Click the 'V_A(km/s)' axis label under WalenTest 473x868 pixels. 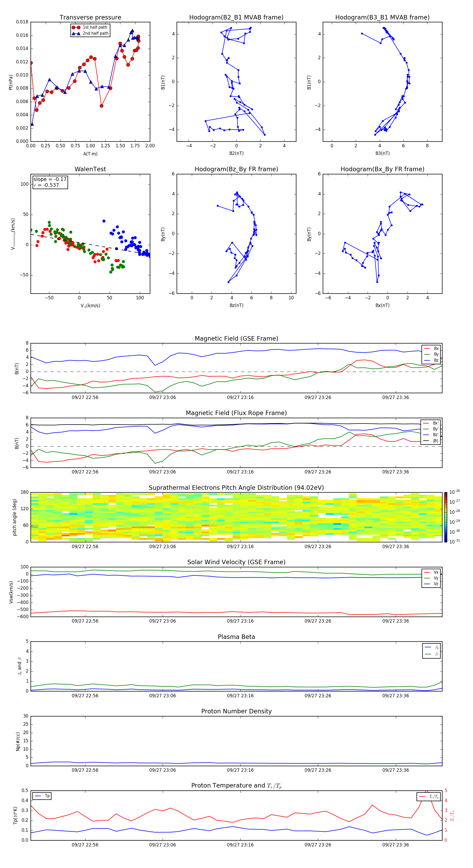coord(90,306)
